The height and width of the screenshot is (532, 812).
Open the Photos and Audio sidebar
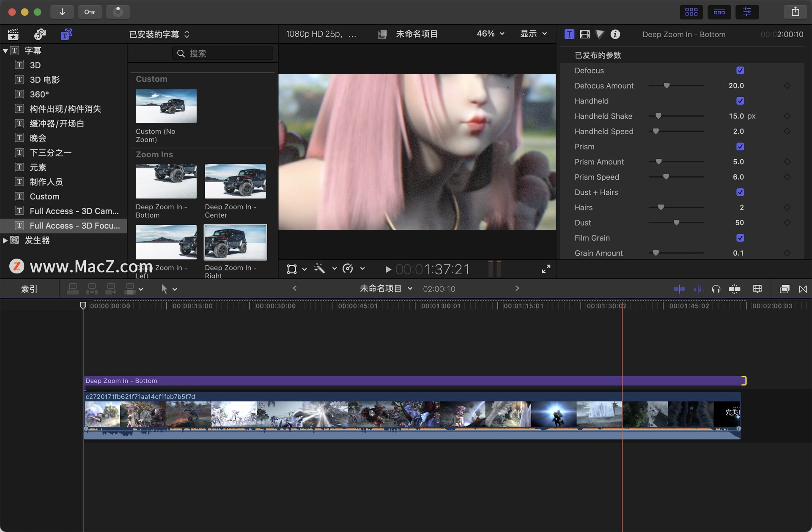pos(40,34)
